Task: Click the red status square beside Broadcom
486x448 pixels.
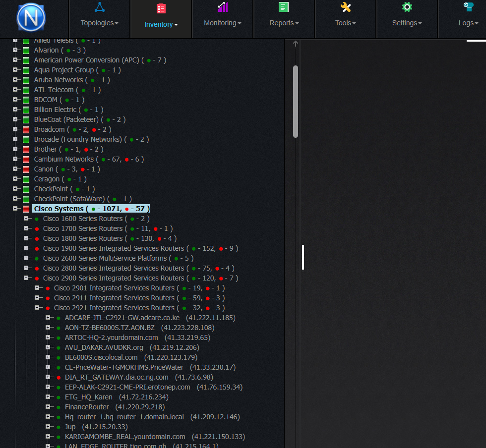Action: pyautogui.click(x=26, y=129)
